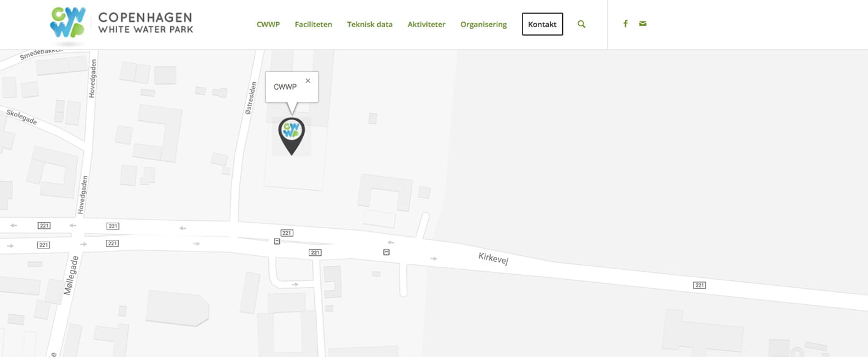
Task: Click the bus stop icon east on Kirkevej
Action: pyautogui.click(x=387, y=252)
